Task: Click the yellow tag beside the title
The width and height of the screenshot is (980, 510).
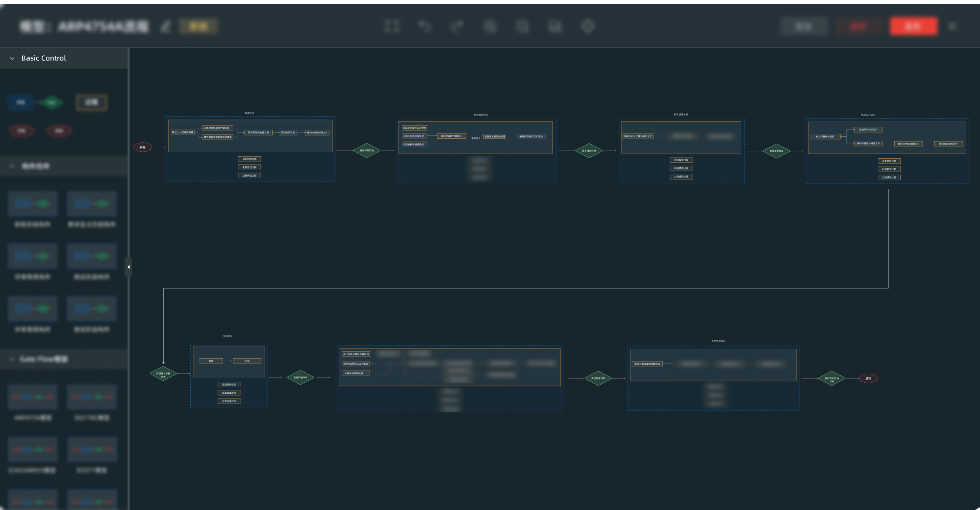Action: pyautogui.click(x=198, y=27)
